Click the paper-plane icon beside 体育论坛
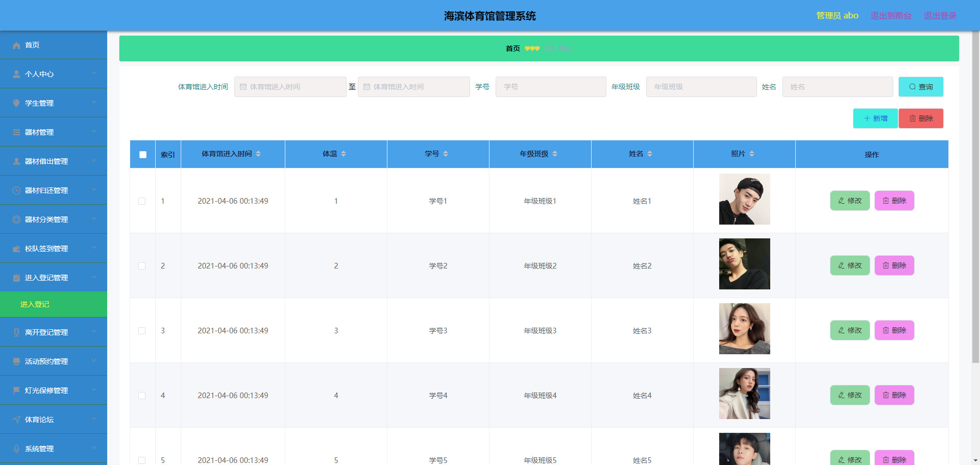This screenshot has height=465, width=980. point(16,420)
